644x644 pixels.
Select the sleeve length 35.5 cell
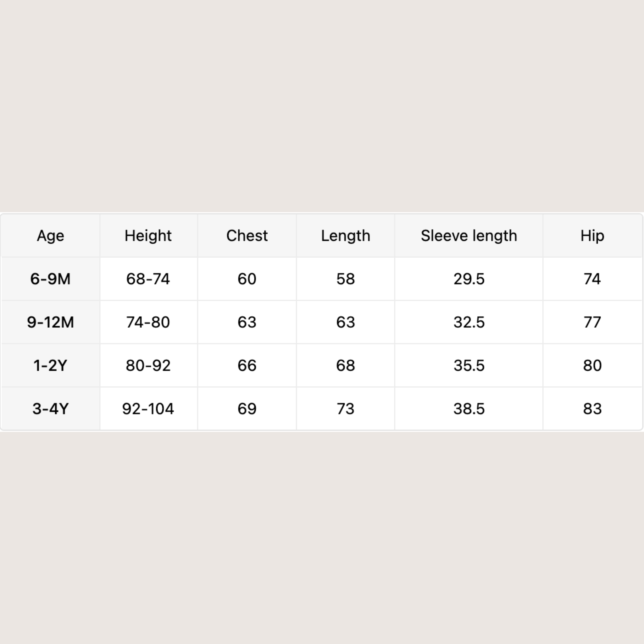pyautogui.click(x=469, y=365)
